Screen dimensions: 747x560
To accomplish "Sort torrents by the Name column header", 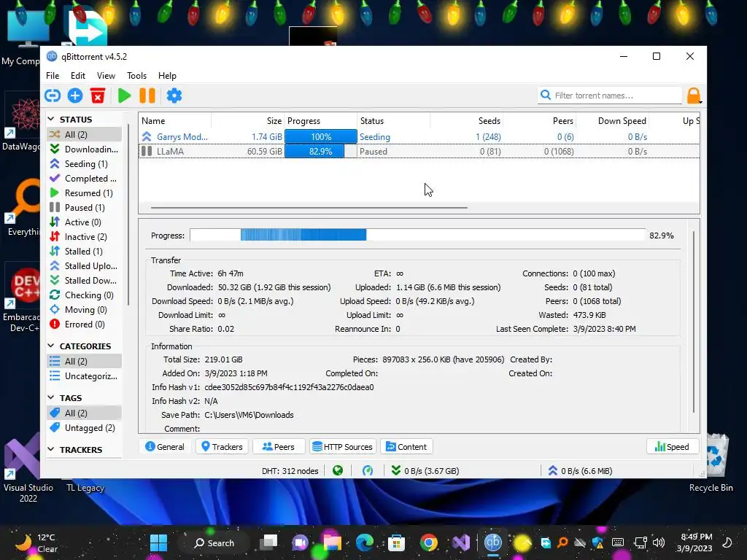I will (175, 121).
